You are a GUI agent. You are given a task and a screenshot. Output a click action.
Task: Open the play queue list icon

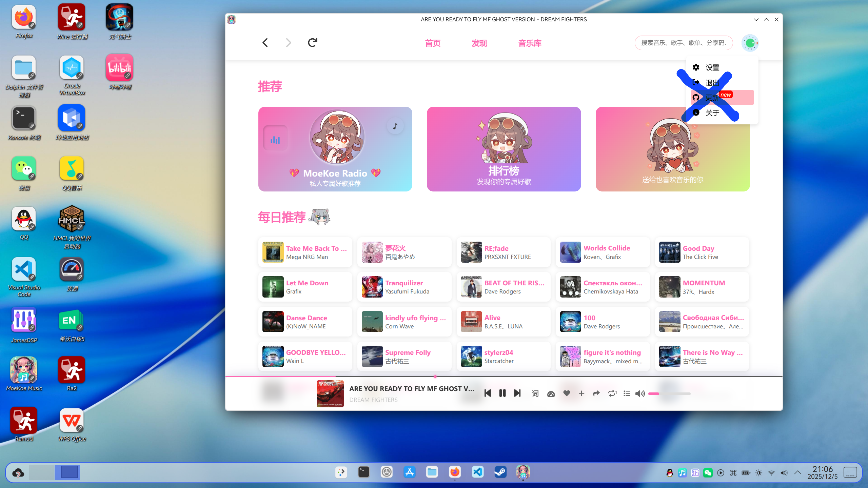(627, 393)
